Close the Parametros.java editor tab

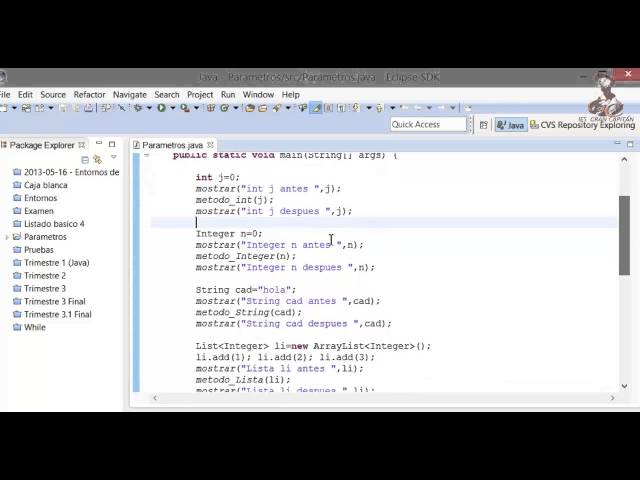[x=210, y=145]
